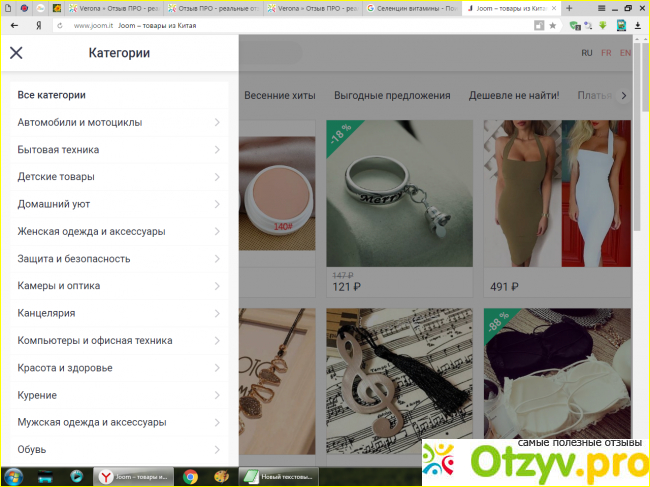Screen dimensions: 650x487
Task: Click the browser address bar
Action: [x=300, y=24]
